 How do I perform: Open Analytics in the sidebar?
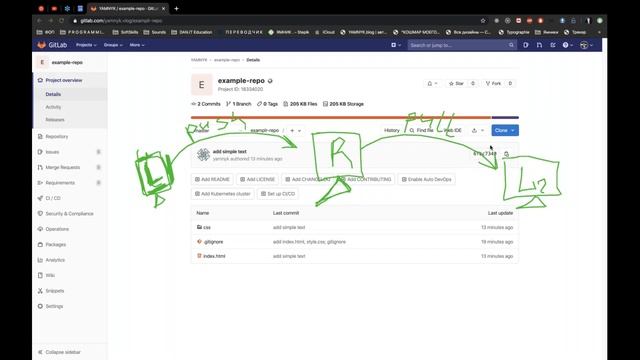(x=55, y=260)
